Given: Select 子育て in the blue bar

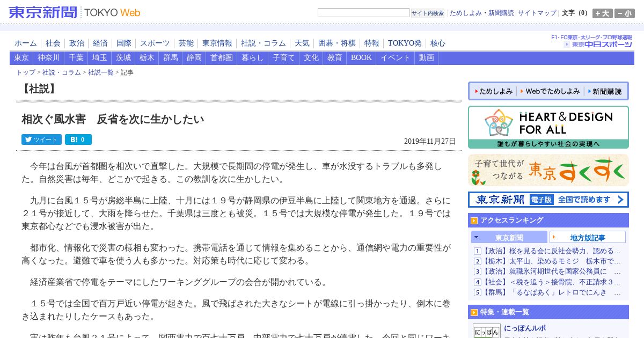Looking at the screenshot, I should pos(284,58).
